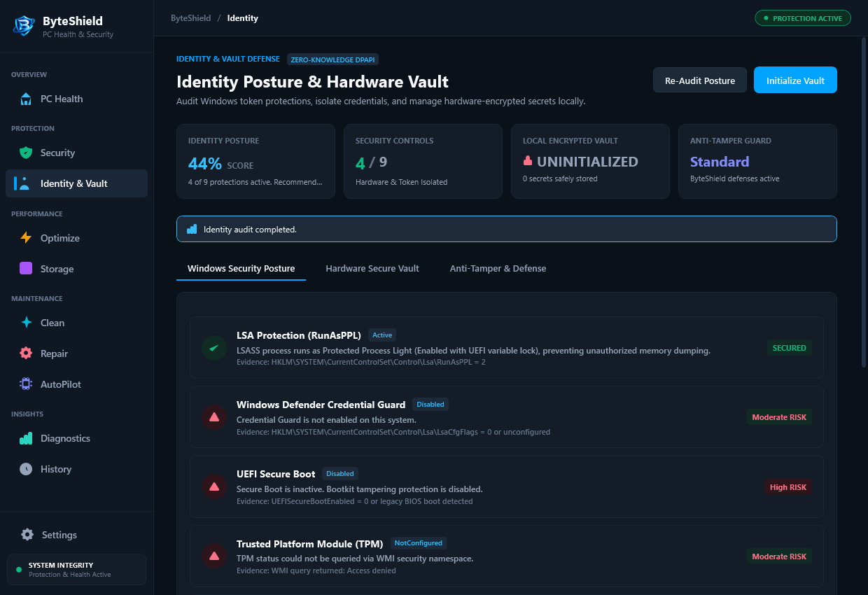868x595 pixels.
Task: Open Settings at sidebar bottom
Action: 76,535
